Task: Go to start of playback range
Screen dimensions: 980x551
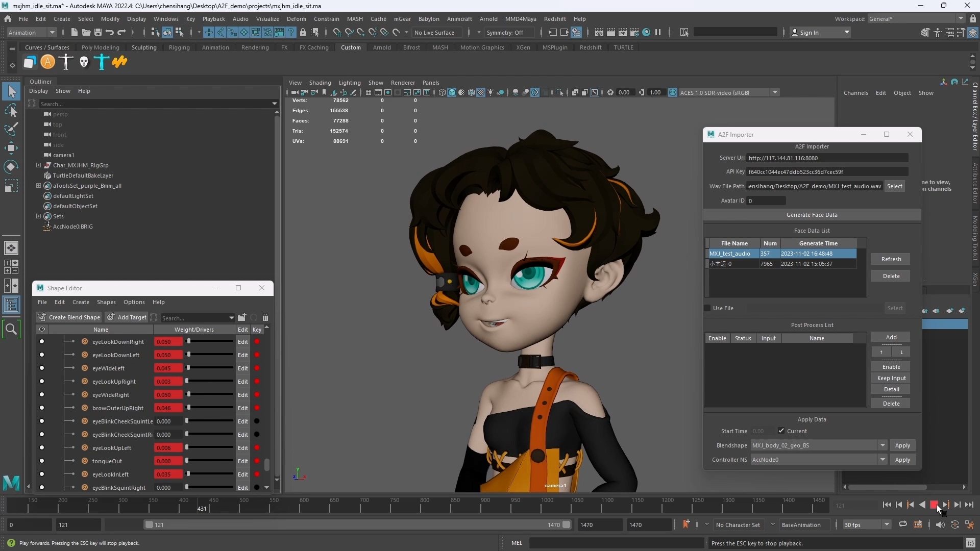Action: pos(887,505)
